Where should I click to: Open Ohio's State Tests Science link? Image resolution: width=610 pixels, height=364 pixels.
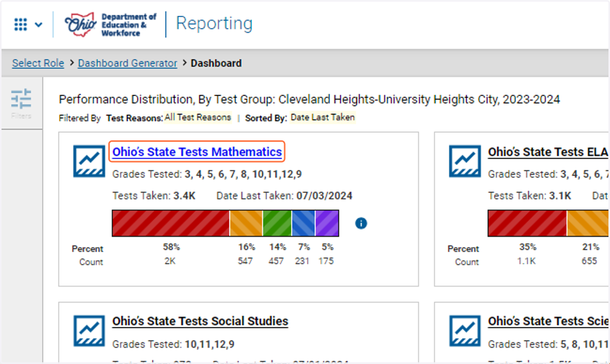(x=548, y=321)
